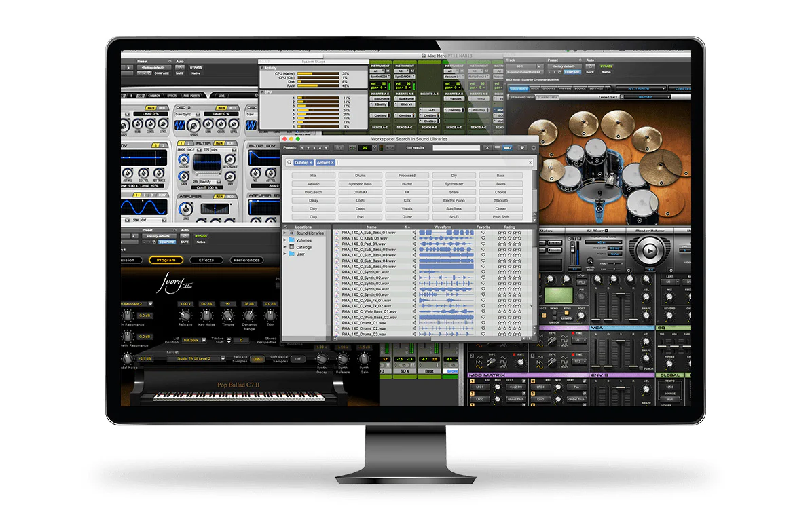Preview PHA_140_C_Pad_01.wav with its speaker icon
Image resolution: width=812 pixels, height=515 pixels.
coord(414,244)
